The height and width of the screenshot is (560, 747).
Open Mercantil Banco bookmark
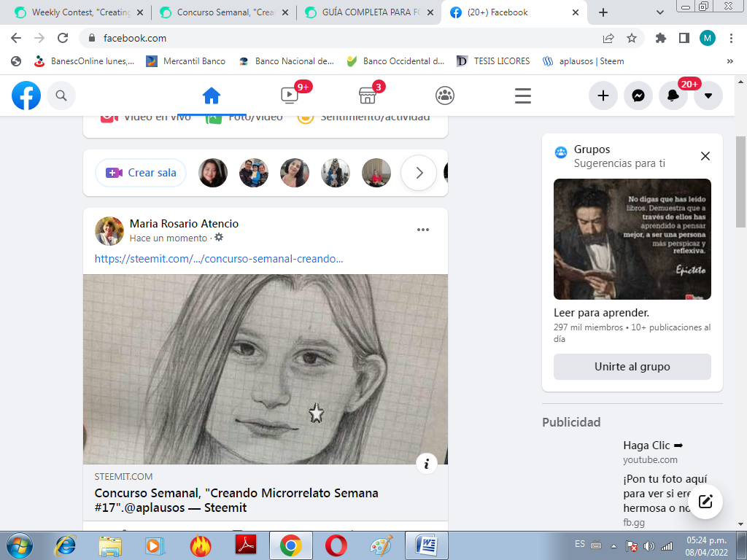tap(186, 61)
